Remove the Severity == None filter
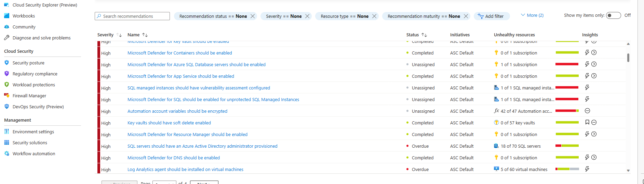 pyautogui.click(x=307, y=16)
